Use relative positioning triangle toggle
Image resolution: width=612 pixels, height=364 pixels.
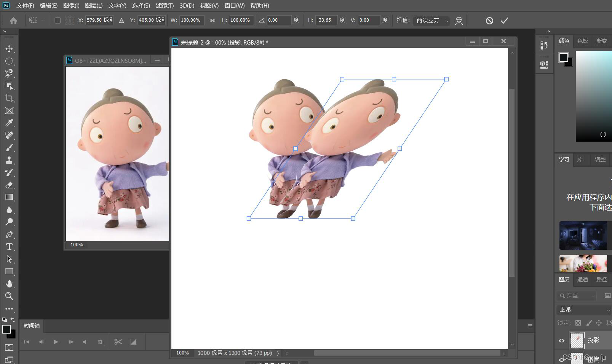tap(121, 20)
